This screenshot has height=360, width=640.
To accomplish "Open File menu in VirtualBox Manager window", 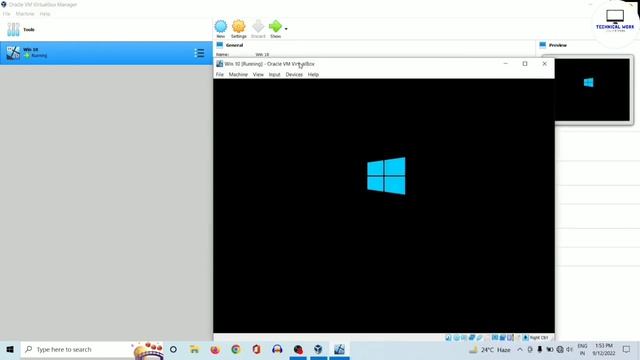I will tap(7, 14).
